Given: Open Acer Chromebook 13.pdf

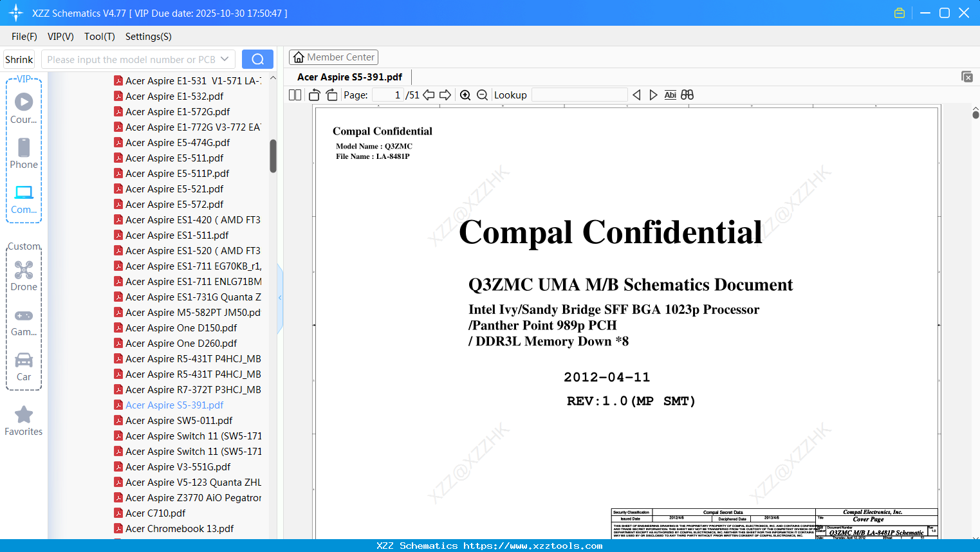Looking at the screenshot, I should pyautogui.click(x=180, y=528).
